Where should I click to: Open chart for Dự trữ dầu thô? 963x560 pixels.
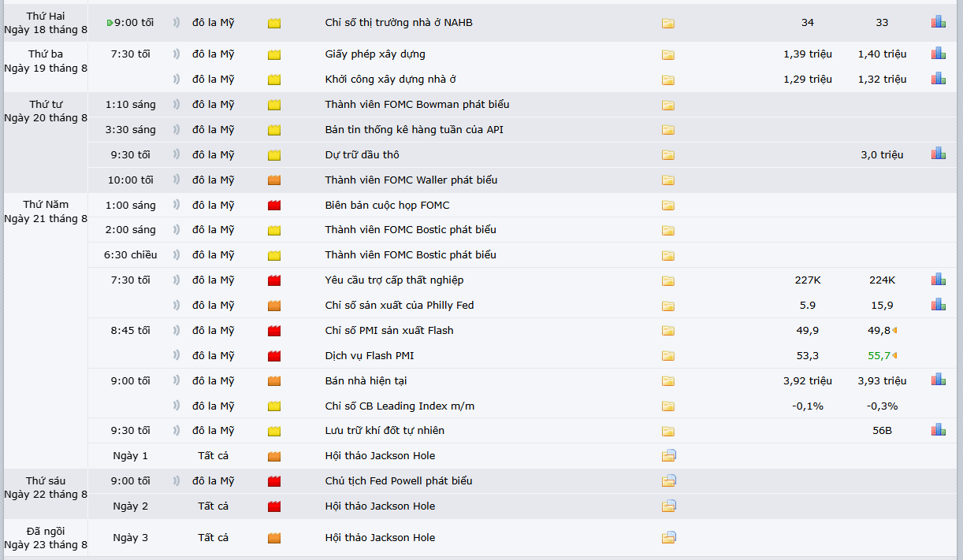[x=938, y=154]
